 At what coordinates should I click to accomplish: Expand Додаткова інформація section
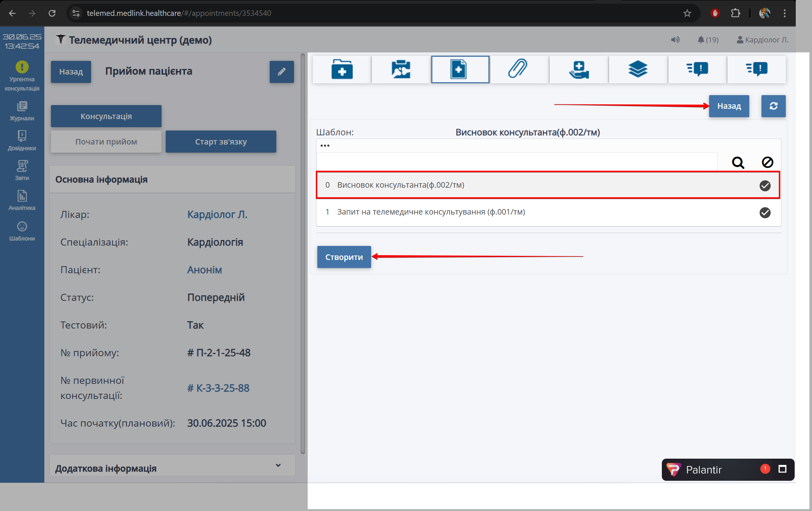tap(278, 465)
